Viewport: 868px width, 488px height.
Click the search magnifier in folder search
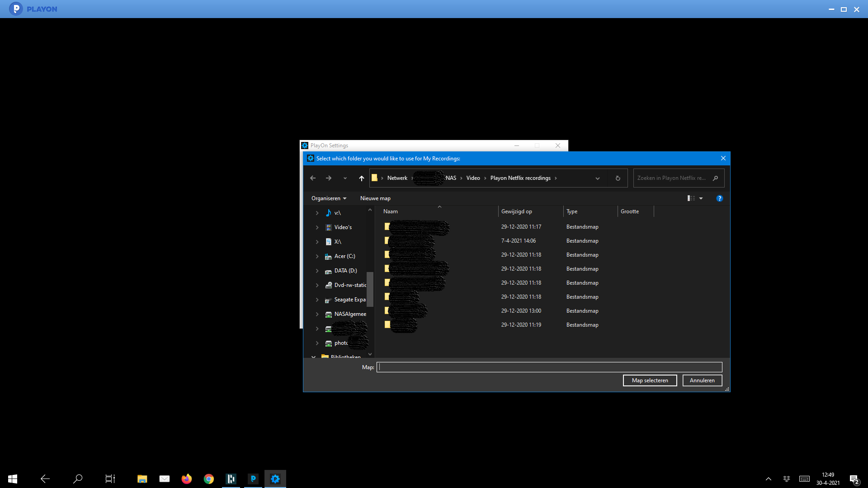click(715, 178)
